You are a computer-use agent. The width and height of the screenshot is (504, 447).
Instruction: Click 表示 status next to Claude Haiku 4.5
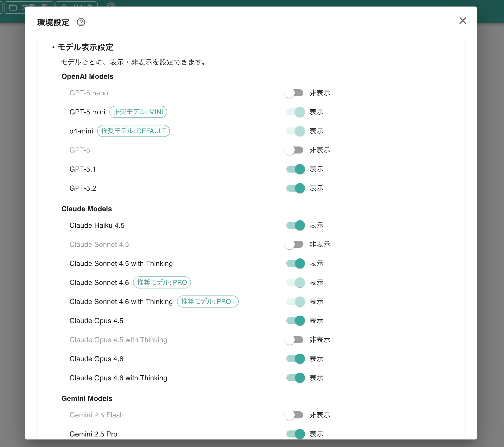[x=317, y=226]
